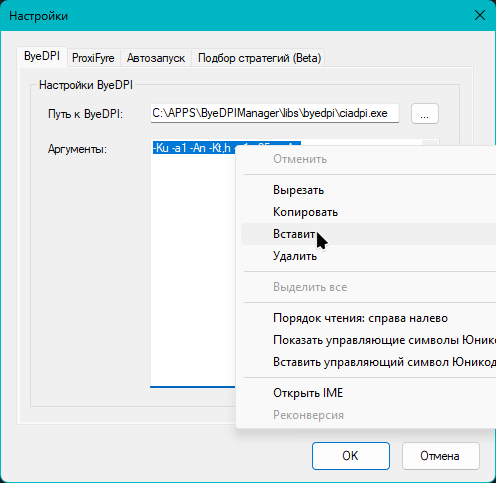The width and height of the screenshot is (496, 483).
Task: Click the Настройки ByeDPI group title
Action: (x=86, y=85)
